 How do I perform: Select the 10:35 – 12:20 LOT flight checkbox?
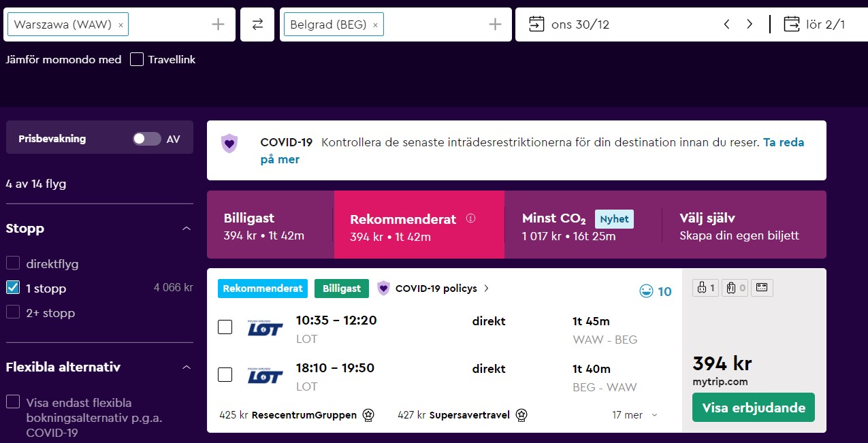point(225,327)
